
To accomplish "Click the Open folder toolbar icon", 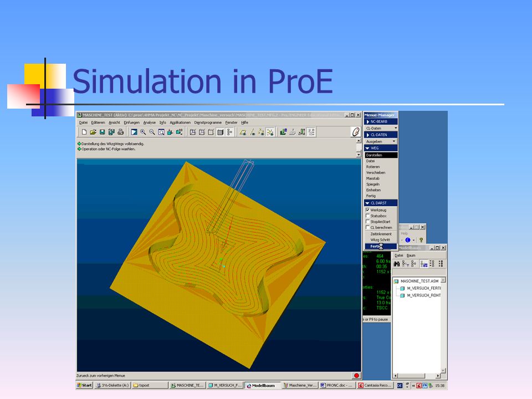I will pyautogui.click(x=93, y=132).
